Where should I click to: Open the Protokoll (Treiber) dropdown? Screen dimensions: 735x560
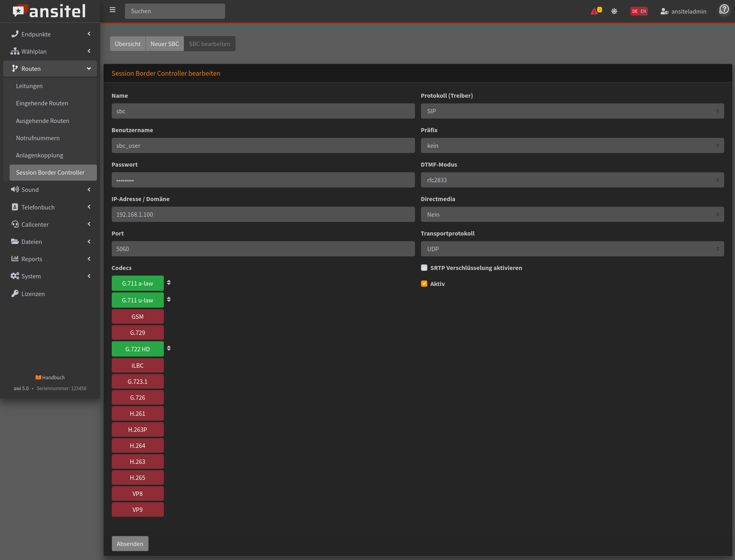572,111
